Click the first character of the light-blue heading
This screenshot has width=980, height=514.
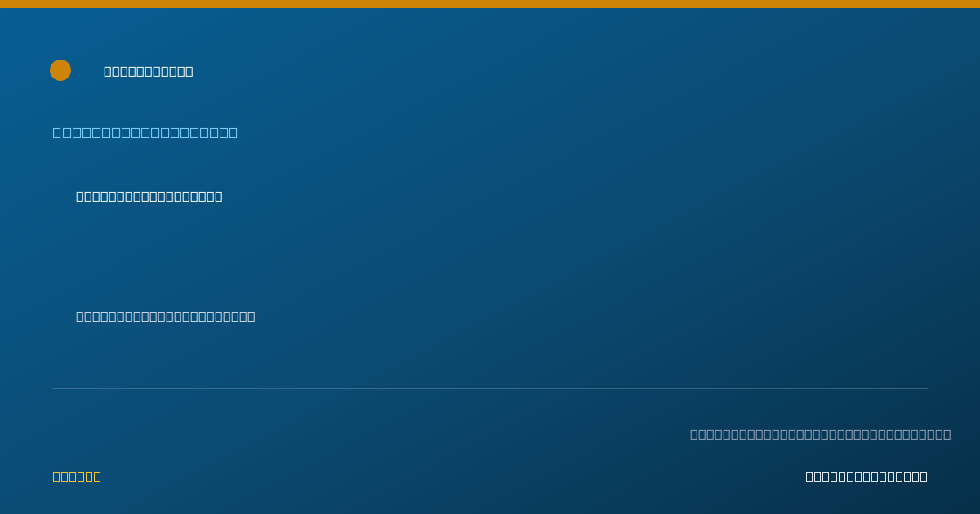pos(56,132)
